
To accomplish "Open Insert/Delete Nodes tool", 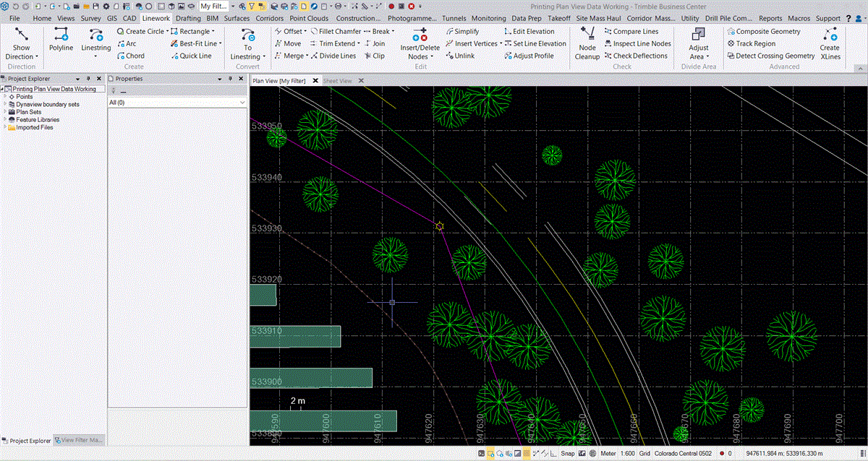I will 419,43.
